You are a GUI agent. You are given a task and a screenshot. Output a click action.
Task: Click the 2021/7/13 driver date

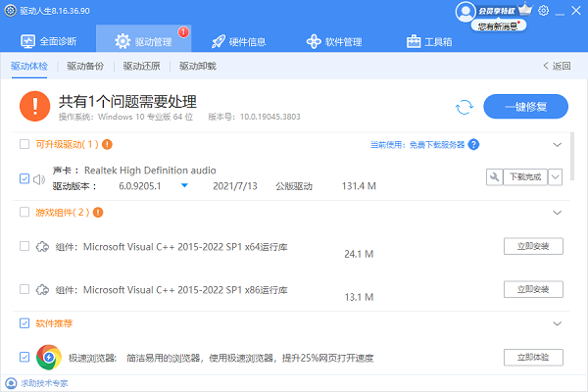pos(235,186)
